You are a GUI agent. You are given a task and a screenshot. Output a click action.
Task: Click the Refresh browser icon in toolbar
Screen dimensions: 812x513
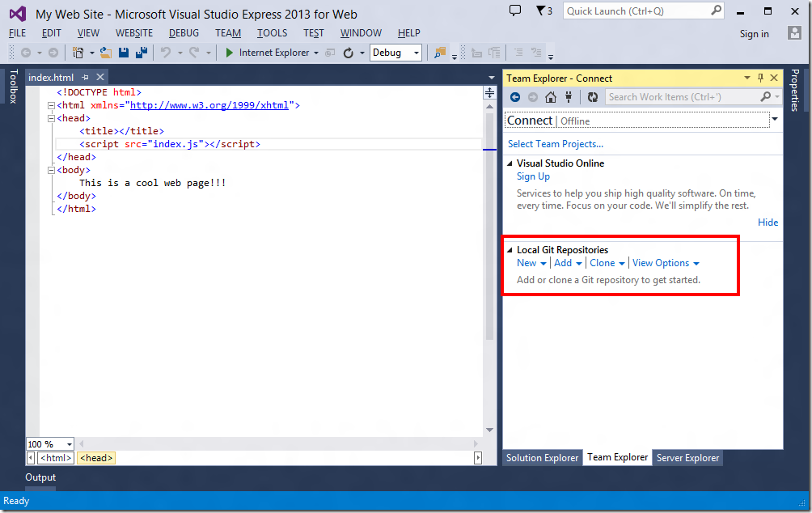coord(349,53)
